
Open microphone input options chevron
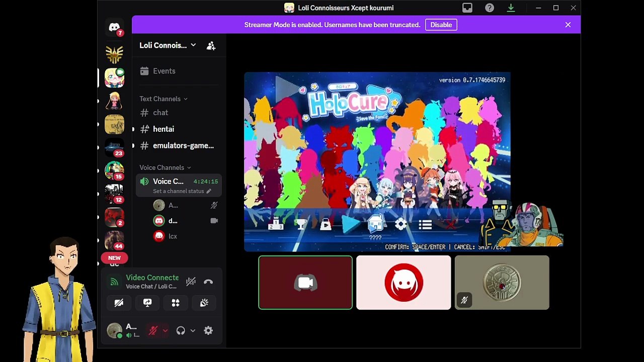point(165,331)
